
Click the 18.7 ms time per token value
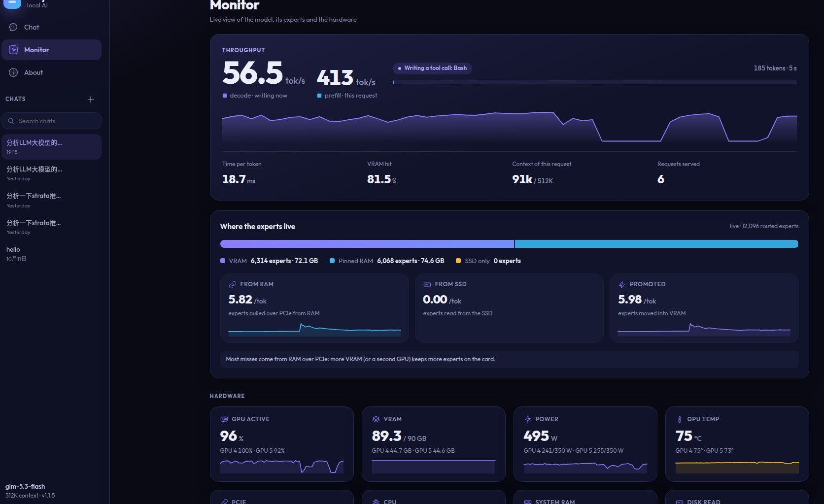239,179
